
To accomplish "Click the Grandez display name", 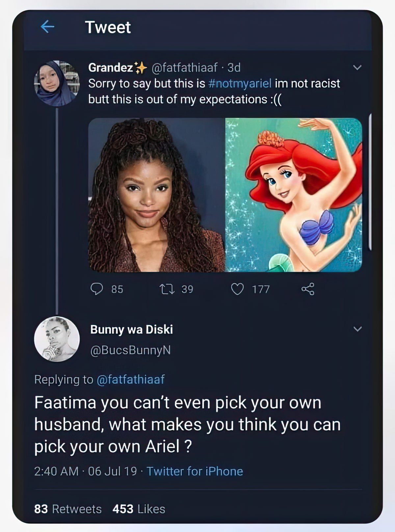I will (111, 67).
